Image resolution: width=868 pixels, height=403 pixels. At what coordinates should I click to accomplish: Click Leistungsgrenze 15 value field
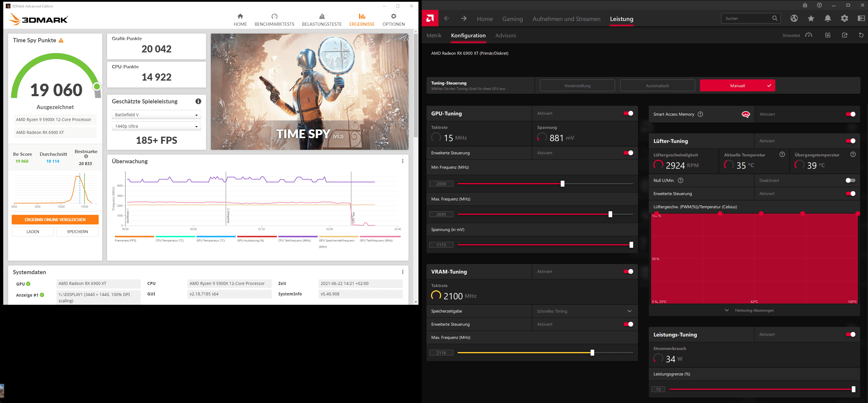[x=658, y=390]
